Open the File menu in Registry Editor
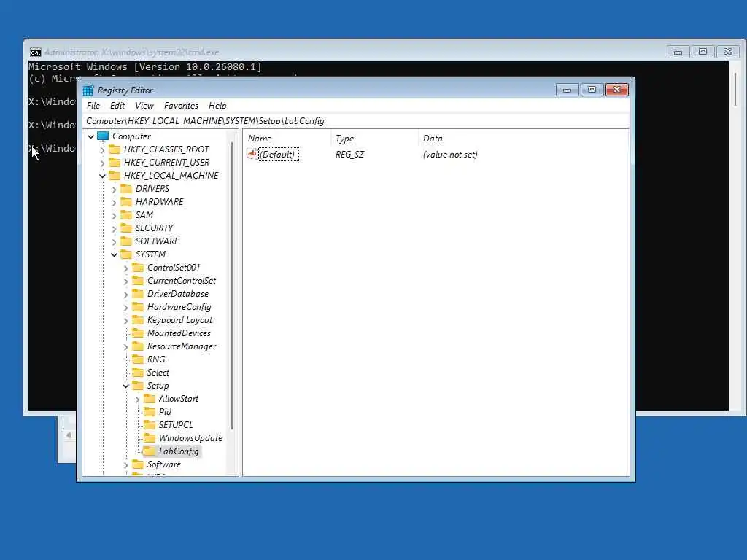This screenshot has height=560, width=747. point(93,106)
